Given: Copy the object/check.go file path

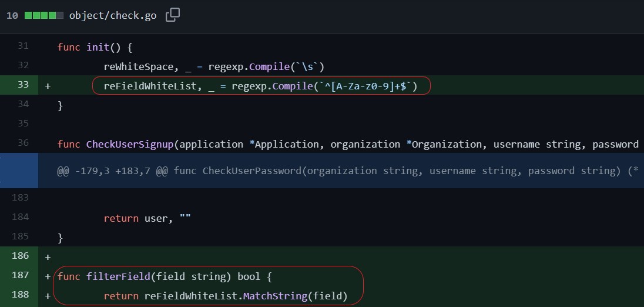Looking at the screenshot, I should point(173,15).
